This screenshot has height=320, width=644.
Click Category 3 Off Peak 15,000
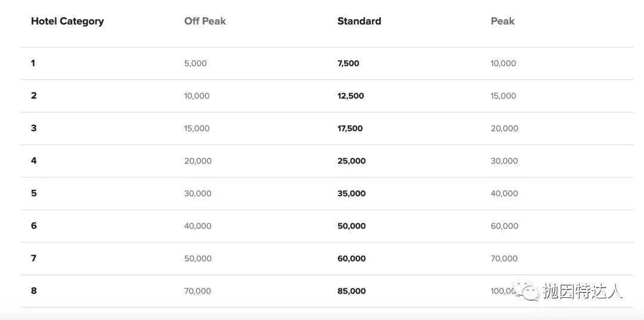coord(197,128)
